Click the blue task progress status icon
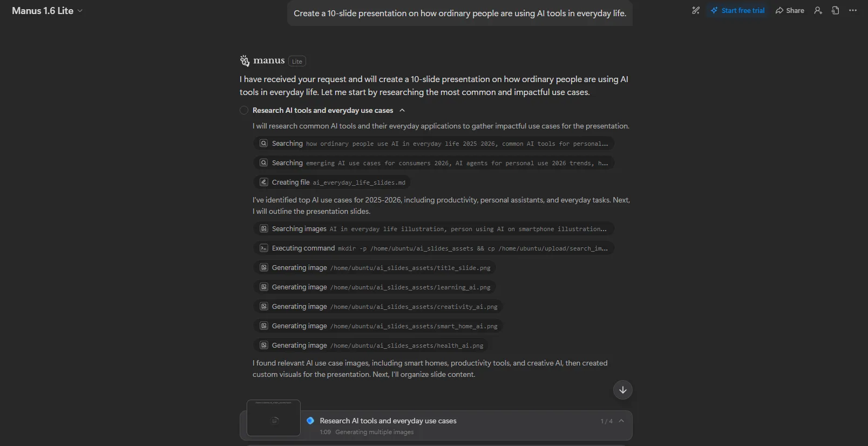 point(310,421)
